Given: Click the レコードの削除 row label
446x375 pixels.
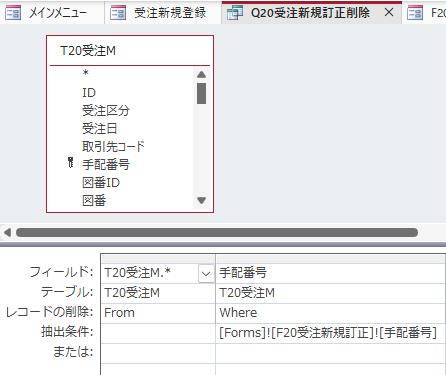Looking at the screenshot, I should (x=50, y=312).
